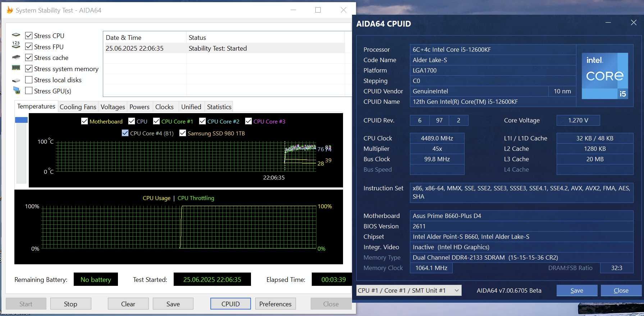644x316 pixels.
Task: Click the L3 Cache 20 MB value
Action: tap(595, 159)
